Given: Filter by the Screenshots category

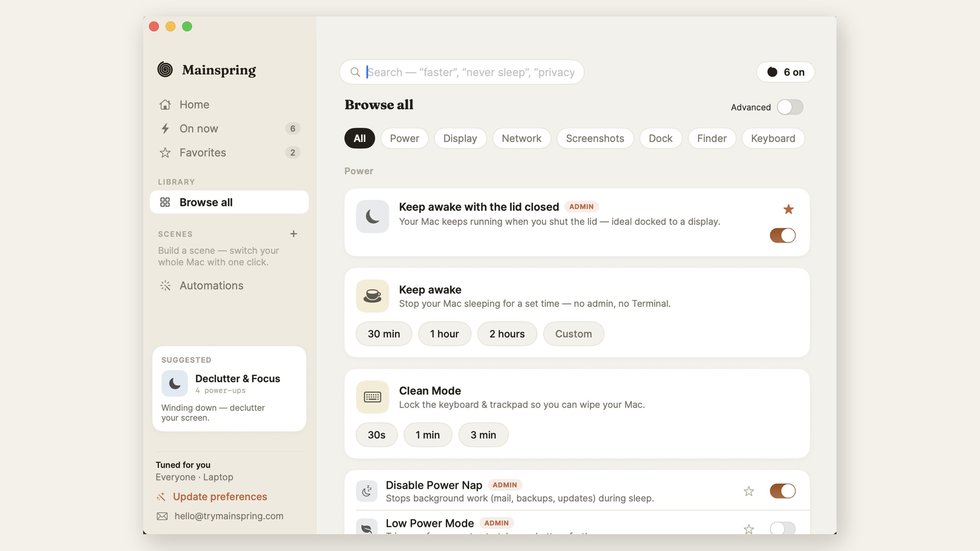Looking at the screenshot, I should (x=595, y=138).
